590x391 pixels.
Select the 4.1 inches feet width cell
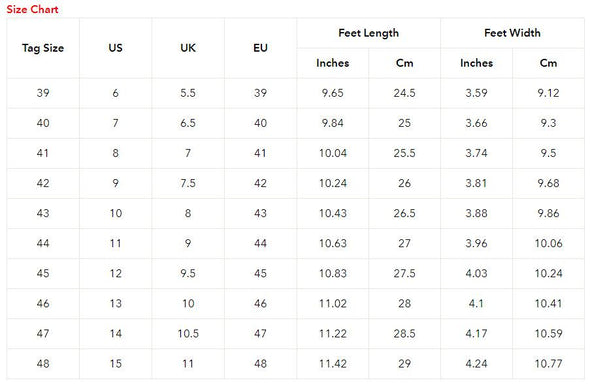coord(476,304)
